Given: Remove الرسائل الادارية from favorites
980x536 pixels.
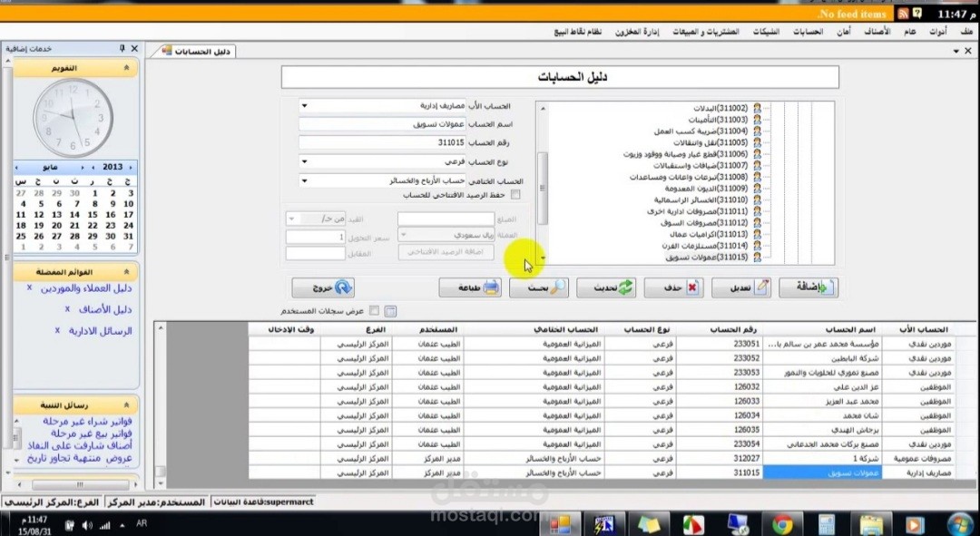Looking at the screenshot, I should tap(57, 330).
